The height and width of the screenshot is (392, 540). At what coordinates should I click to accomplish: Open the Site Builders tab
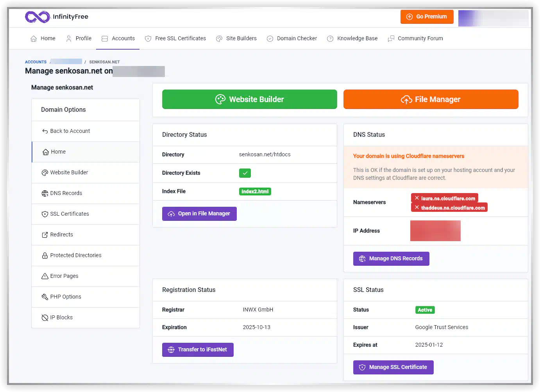[236, 38]
